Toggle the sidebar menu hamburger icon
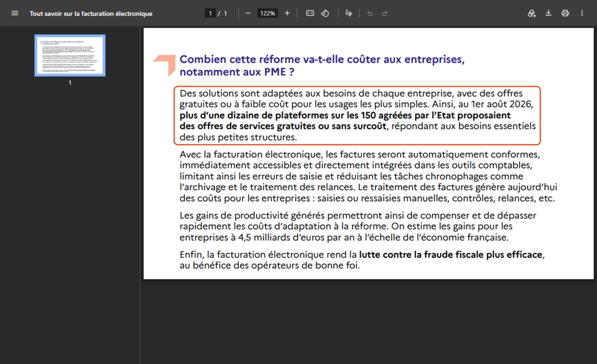 tap(15, 13)
